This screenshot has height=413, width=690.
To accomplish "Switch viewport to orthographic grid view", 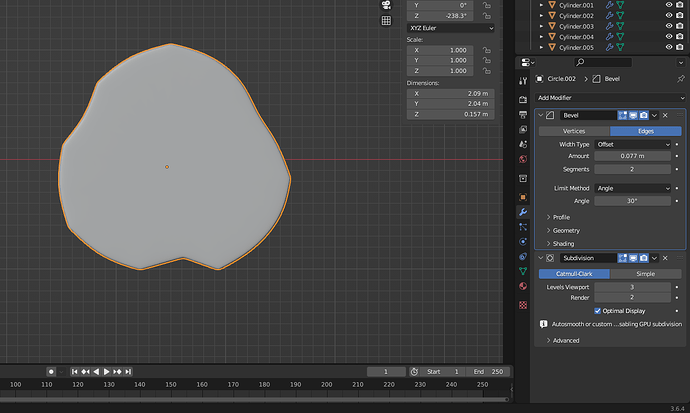I will tap(386, 20).
